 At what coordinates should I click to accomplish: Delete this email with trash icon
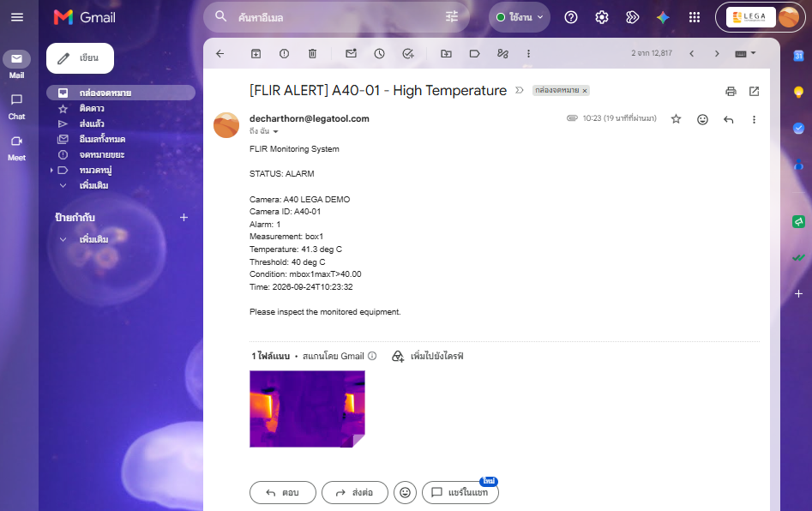tap(312, 53)
